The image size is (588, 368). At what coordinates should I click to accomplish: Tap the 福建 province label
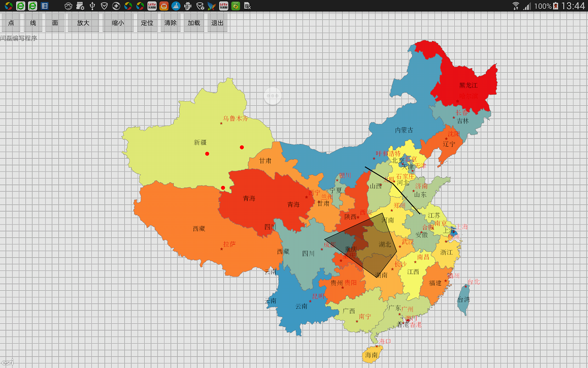435,283
